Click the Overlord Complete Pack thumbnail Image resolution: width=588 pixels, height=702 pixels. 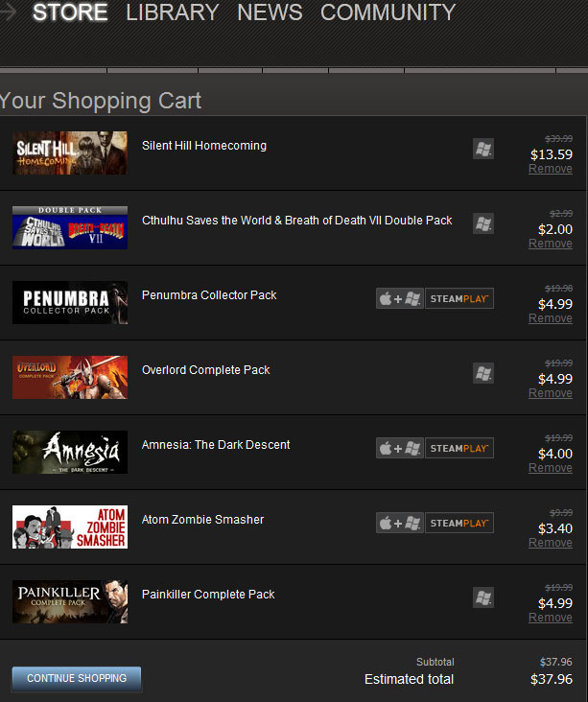tap(70, 377)
